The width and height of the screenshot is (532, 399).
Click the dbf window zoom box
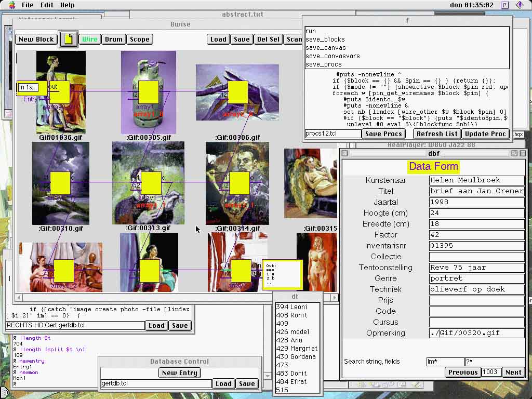(x=514, y=153)
